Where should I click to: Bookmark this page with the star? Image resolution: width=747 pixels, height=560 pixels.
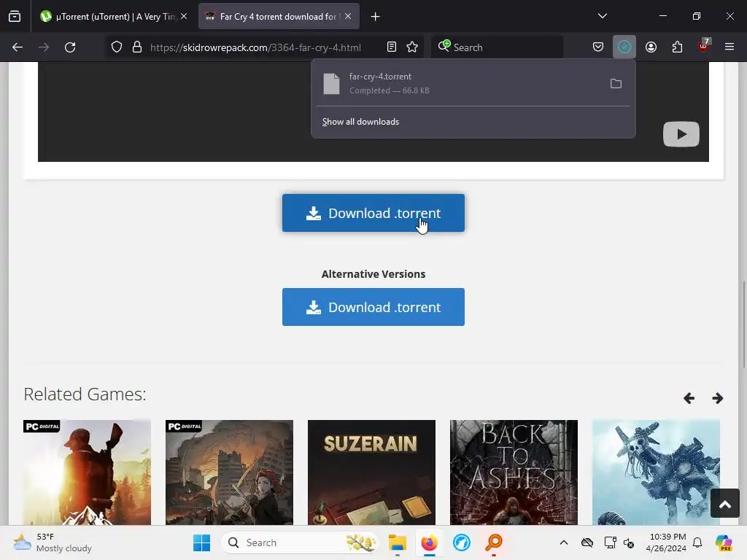412,47
